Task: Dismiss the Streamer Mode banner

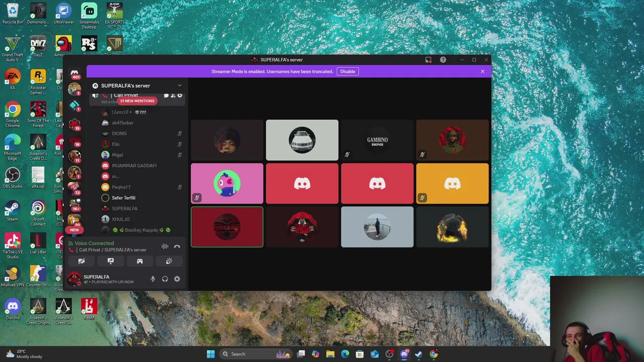Action: pyautogui.click(x=482, y=71)
